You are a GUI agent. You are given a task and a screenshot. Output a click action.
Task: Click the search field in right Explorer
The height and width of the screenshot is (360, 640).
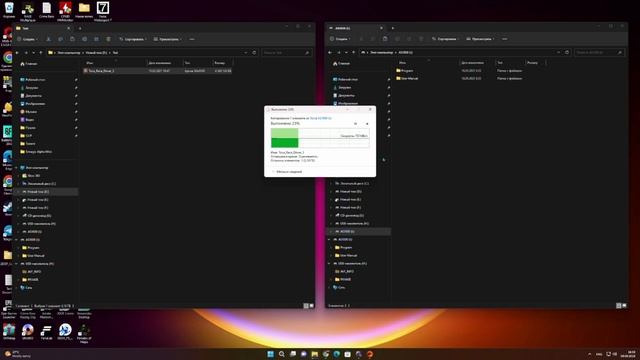click(x=599, y=53)
